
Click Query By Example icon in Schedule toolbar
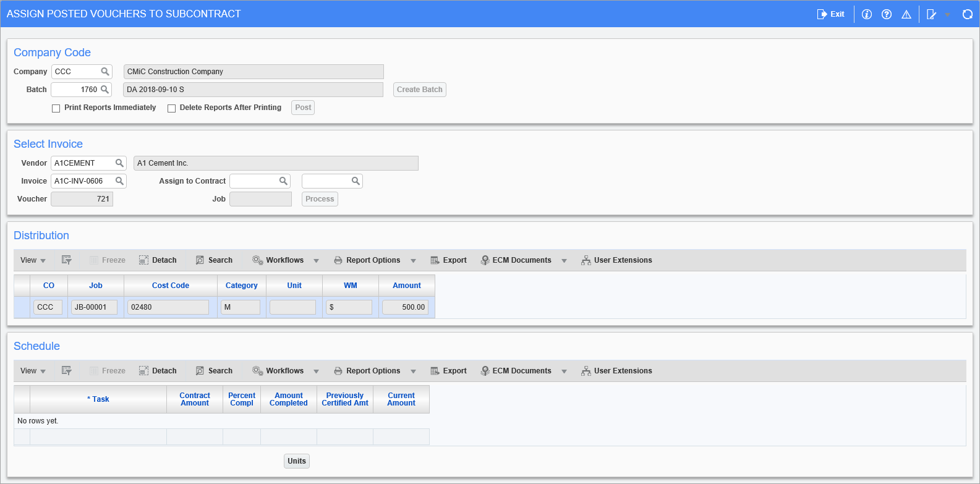67,371
